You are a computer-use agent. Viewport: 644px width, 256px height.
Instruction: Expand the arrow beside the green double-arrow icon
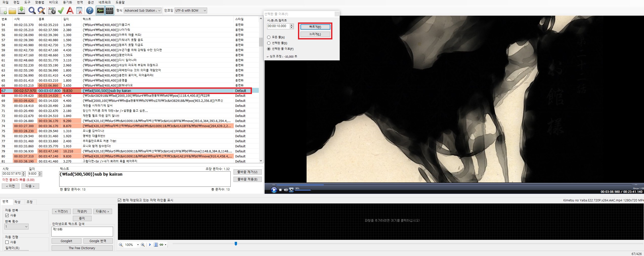165,245
